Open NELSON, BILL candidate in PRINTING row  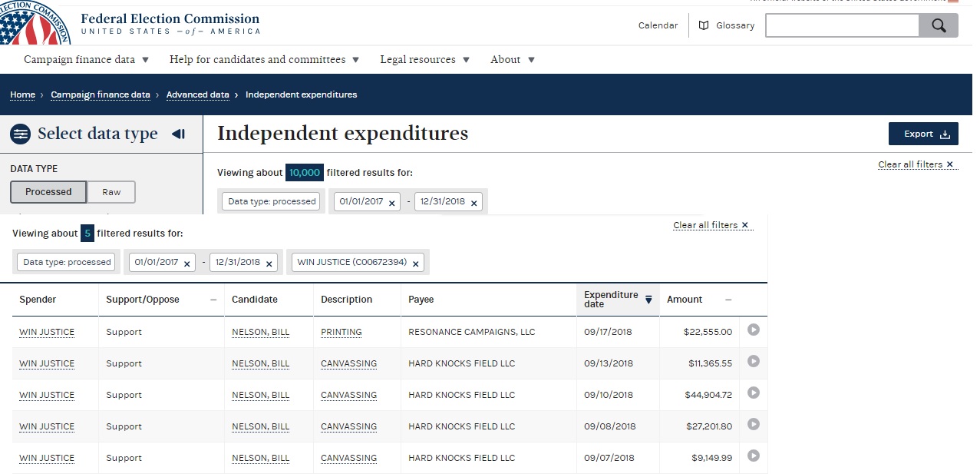coord(261,332)
